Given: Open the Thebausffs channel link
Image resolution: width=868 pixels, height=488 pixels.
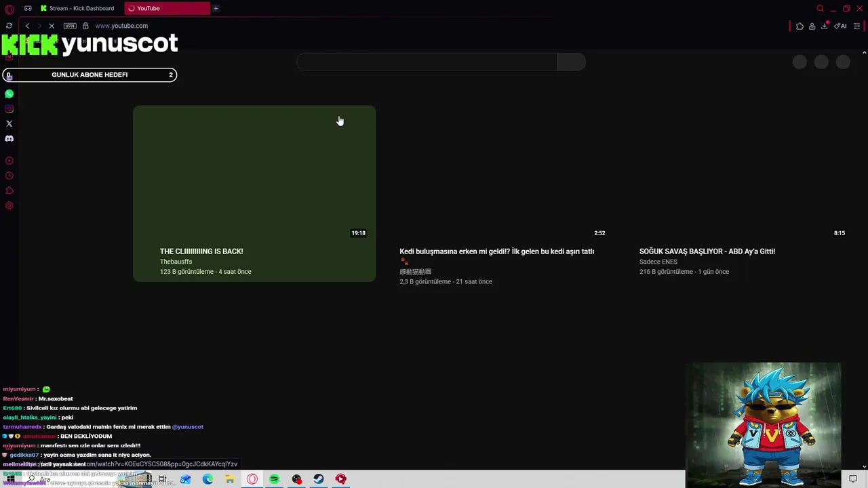Looking at the screenshot, I should pyautogui.click(x=176, y=262).
